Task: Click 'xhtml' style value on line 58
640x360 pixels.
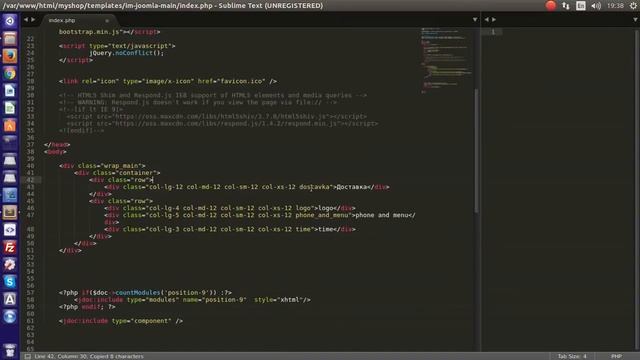Action: click(x=290, y=300)
